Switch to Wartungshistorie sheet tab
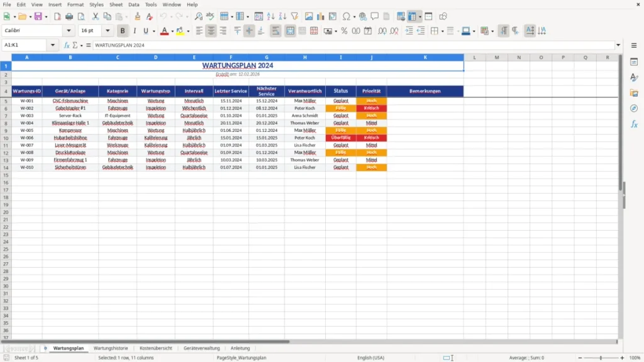644x362 pixels. click(x=111, y=348)
